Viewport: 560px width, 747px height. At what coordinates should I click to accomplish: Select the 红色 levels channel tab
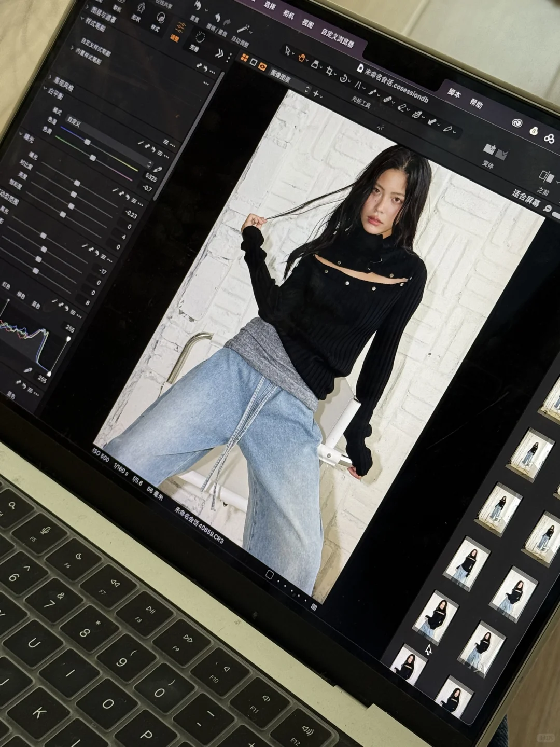click(6, 286)
